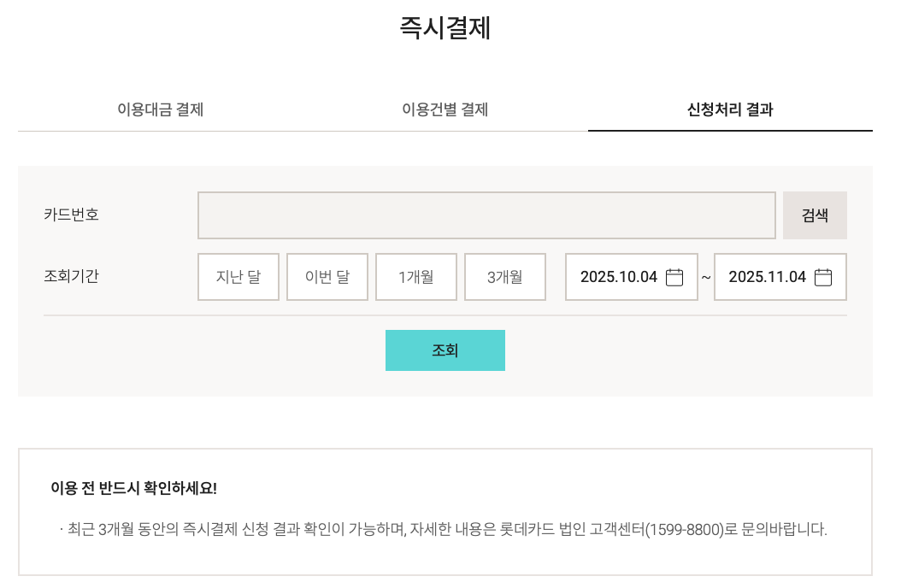Click the 1599-8800 customer center number
The width and height of the screenshot is (901, 588).
click(x=685, y=529)
